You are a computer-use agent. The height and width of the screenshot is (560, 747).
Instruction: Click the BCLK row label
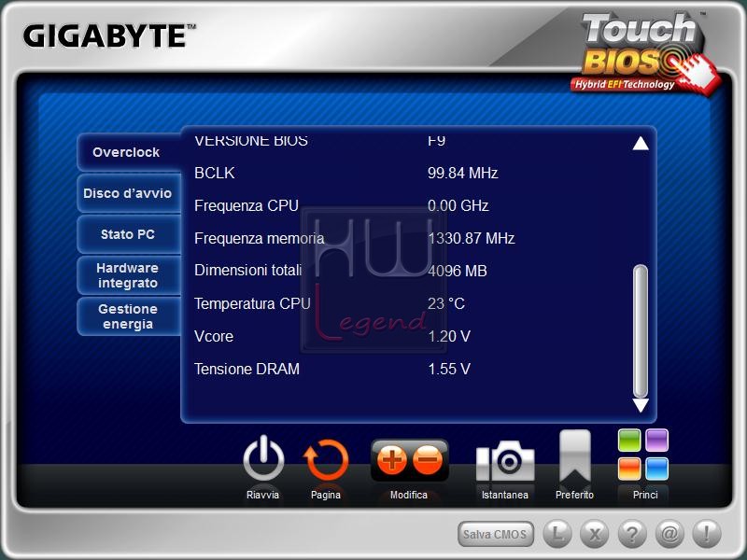tap(215, 173)
